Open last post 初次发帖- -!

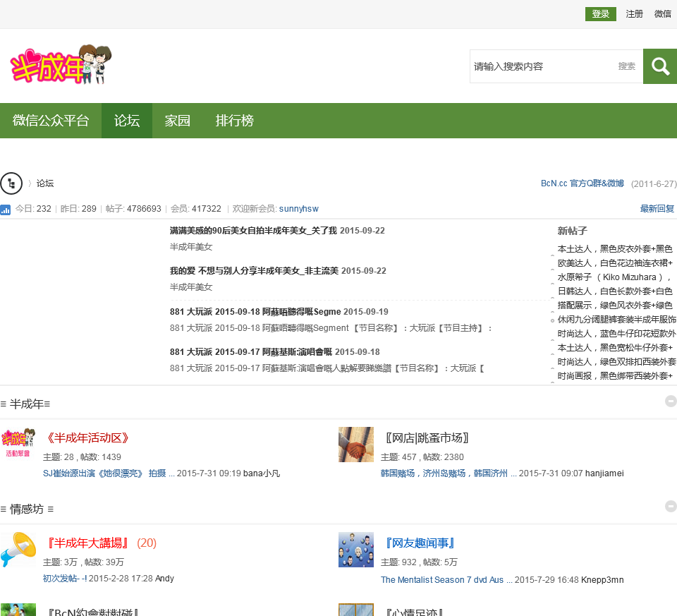click(65, 579)
